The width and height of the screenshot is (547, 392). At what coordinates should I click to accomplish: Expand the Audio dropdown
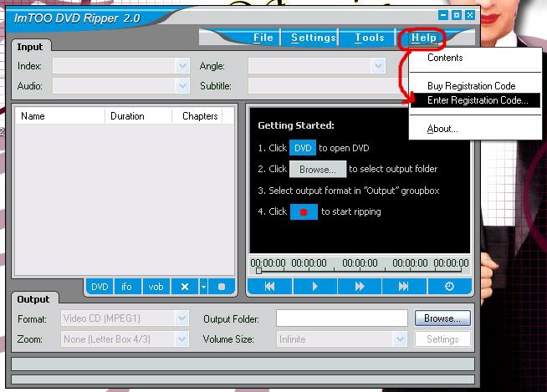[182, 86]
